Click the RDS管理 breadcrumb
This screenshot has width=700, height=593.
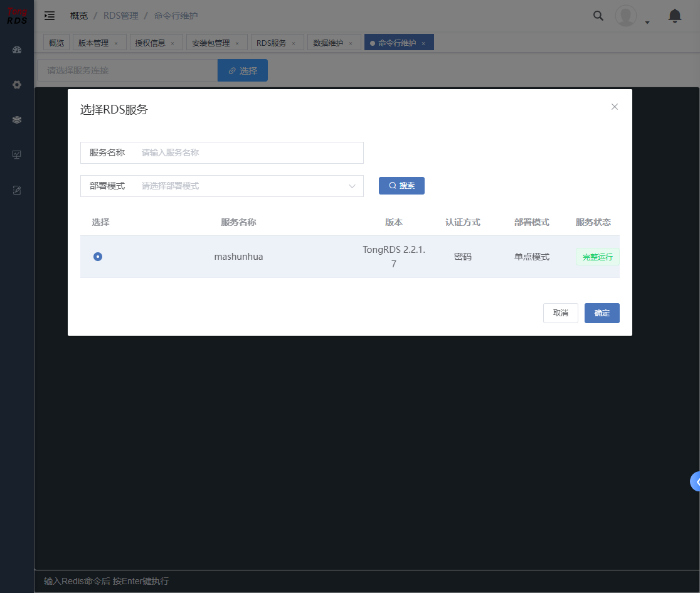121,16
